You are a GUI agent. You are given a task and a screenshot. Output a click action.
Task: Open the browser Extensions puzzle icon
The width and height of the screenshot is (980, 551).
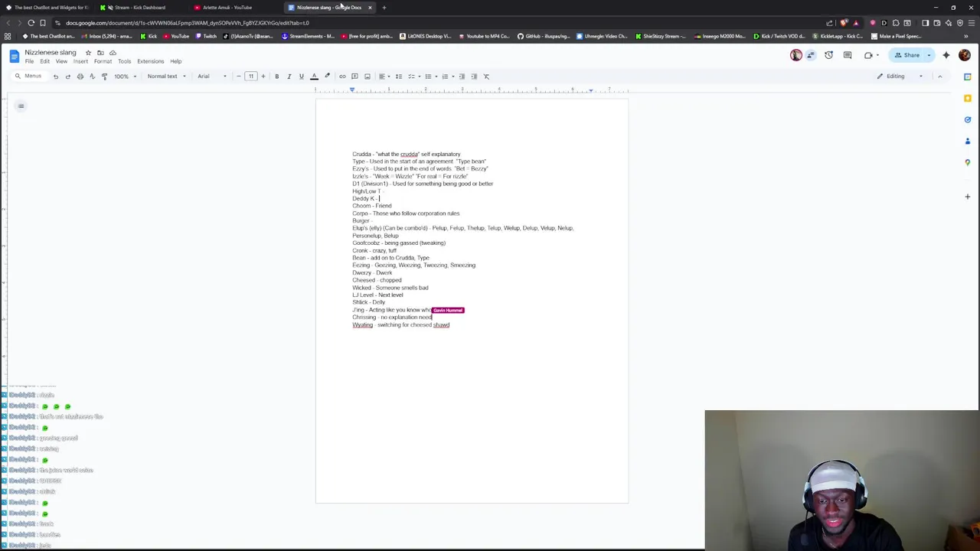[x=896, y=23]
